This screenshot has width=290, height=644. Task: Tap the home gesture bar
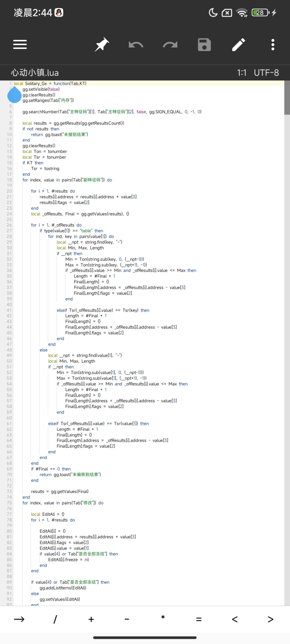[x=145, y=638]
